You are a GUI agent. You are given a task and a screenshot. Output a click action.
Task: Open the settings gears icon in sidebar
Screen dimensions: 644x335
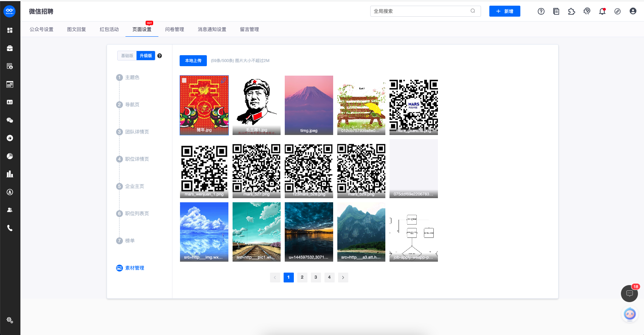coord(10,320)
